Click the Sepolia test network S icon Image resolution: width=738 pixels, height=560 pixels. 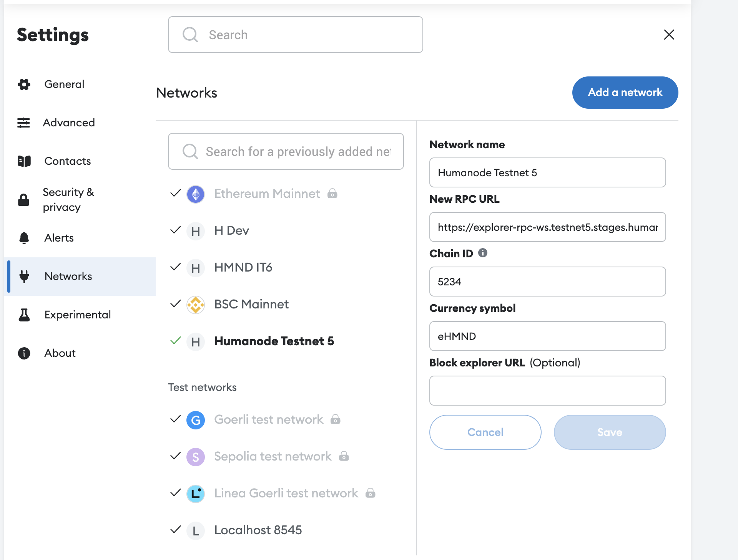(x=196, y=457)
